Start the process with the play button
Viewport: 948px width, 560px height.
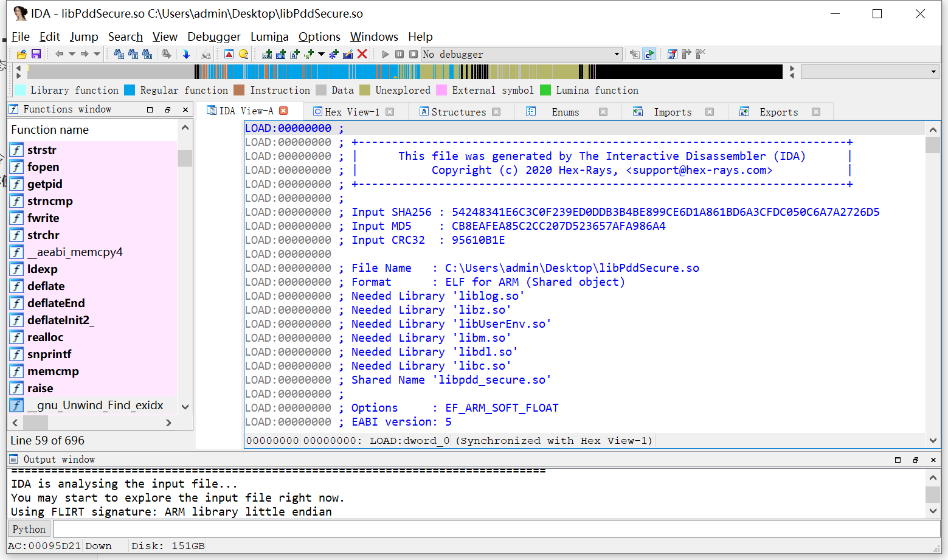(x=385, y=54)
